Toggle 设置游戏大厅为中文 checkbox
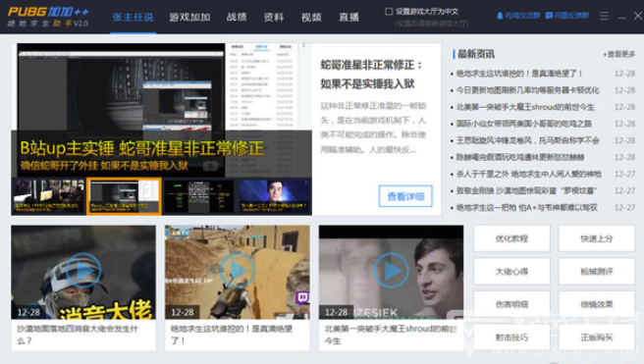This screenshot has width=644, height=364. (x=389, y=12)
